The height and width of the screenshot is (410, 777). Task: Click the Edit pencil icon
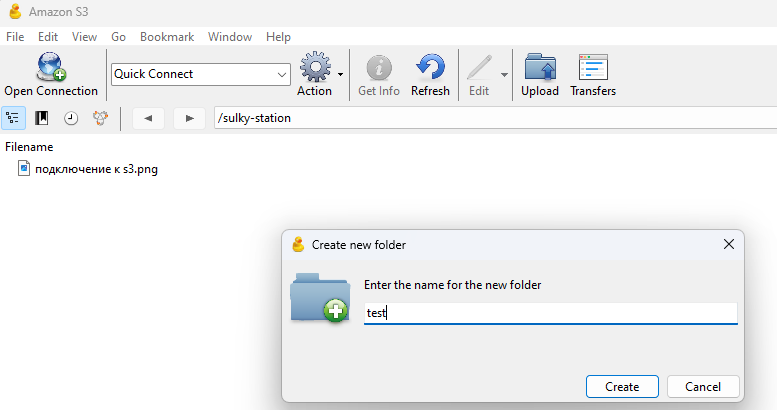479,68
